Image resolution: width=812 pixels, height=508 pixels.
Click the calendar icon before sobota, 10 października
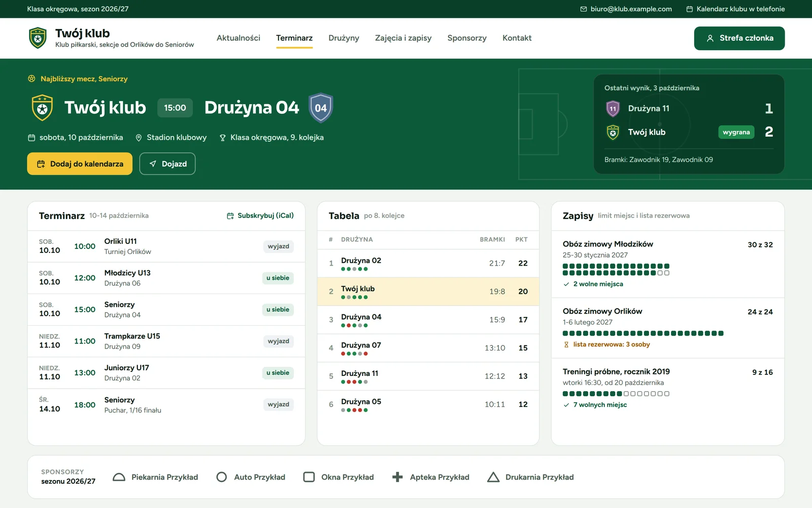pos(31,138)
